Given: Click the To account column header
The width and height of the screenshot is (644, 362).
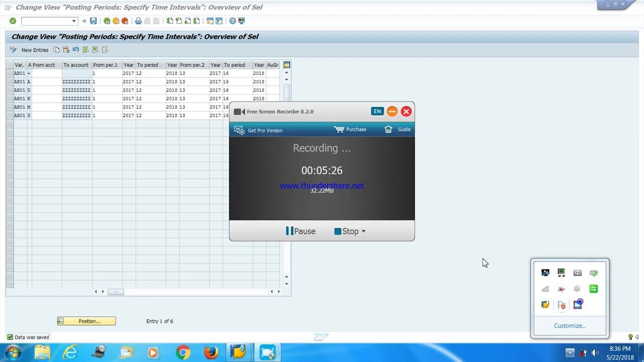Looking at the screenshot, I should tap(76, 65).
